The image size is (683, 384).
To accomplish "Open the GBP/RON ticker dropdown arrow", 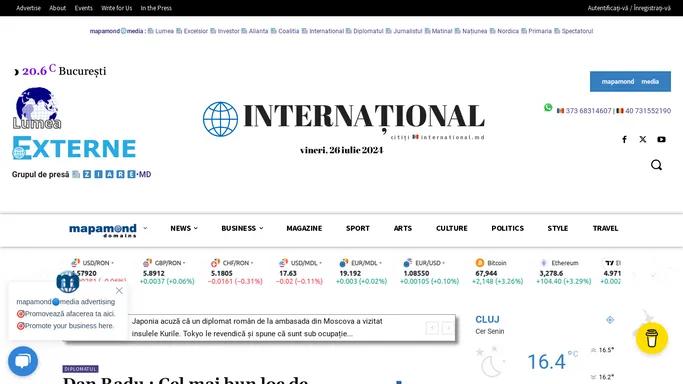I will (184, 263).
